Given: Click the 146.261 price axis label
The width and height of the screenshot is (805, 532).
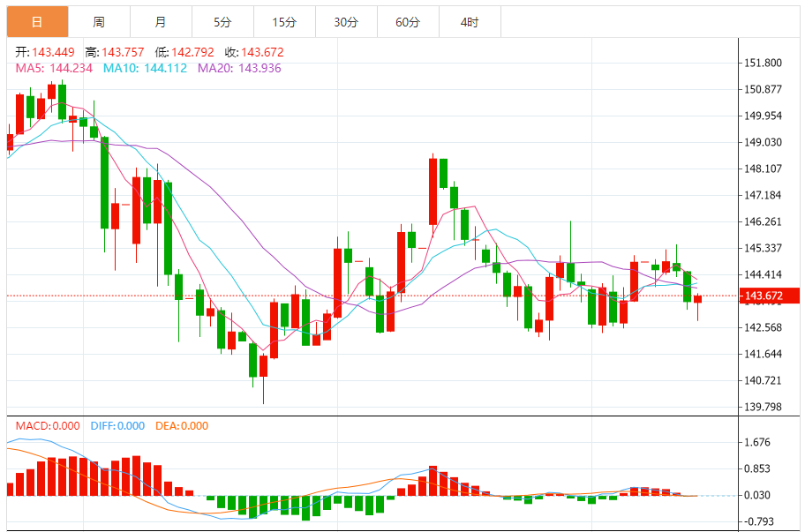Looking at the screenshot, I should tap(763, 221).
